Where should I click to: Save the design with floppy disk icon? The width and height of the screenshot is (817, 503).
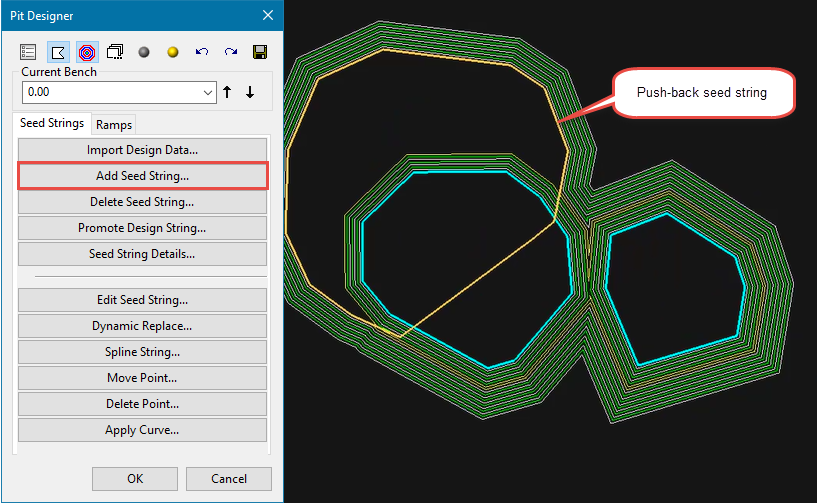click(x=259, y=51)
